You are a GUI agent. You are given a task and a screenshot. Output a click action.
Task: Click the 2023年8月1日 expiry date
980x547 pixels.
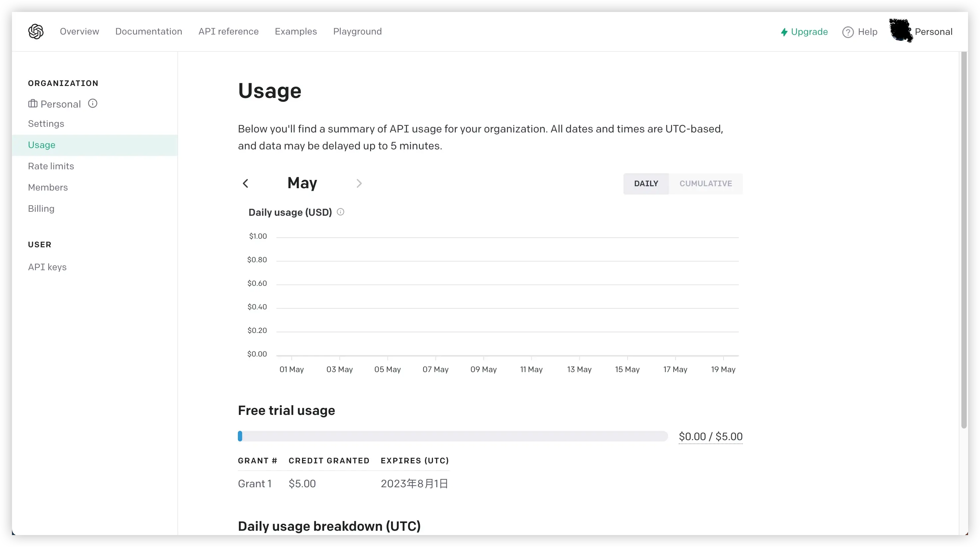coord(414,484)
